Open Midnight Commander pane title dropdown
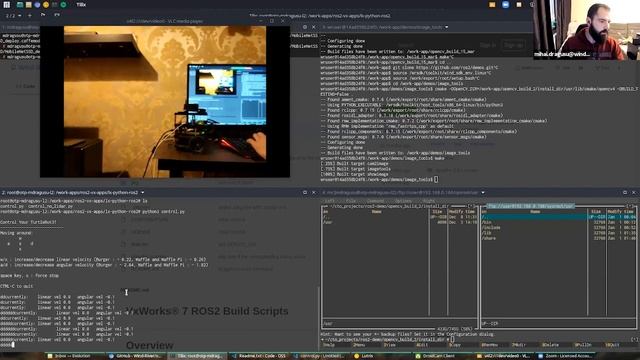The height and width of the screenshot is (360, 640). click(x=483, y=192)
